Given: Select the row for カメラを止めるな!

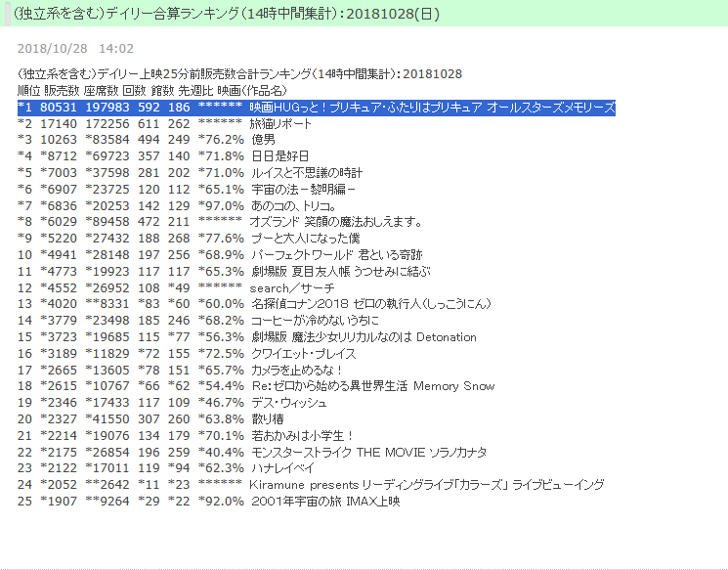Looking at the screenshot, I should [x=180, y=371].
